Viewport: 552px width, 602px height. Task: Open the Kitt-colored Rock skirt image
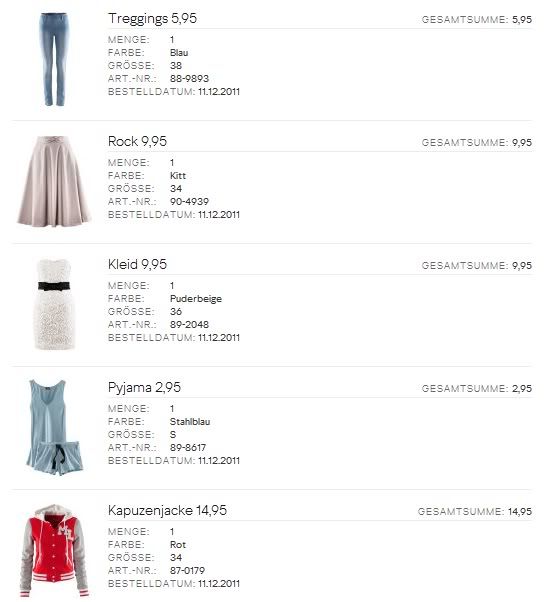[x=53, y=181]
